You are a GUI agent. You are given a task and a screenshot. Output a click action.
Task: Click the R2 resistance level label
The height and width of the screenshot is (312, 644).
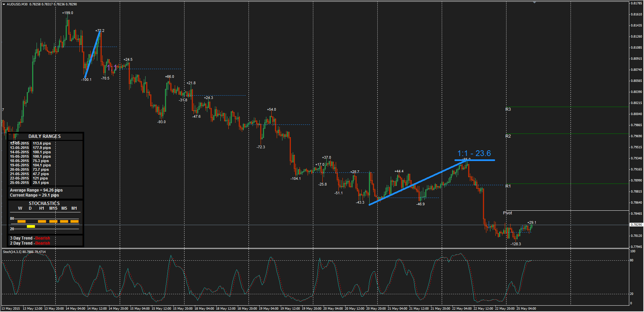[x=508, y=136]
